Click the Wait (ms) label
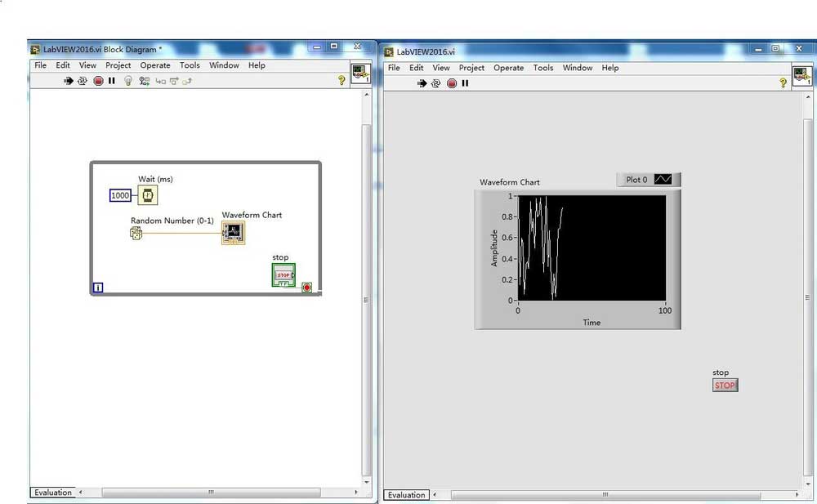 pos(155,179)
